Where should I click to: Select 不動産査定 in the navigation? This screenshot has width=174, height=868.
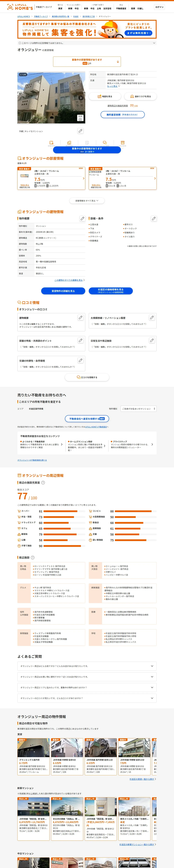click(121, 8)
